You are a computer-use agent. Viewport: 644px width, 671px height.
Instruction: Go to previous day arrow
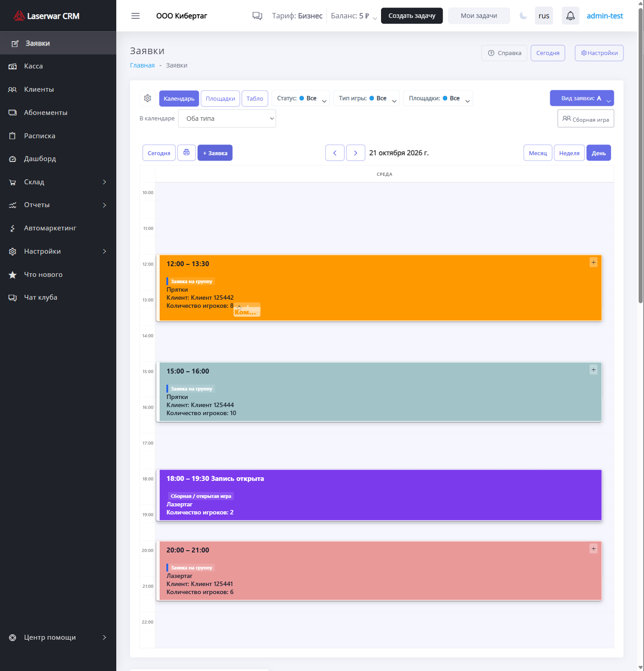335,153
